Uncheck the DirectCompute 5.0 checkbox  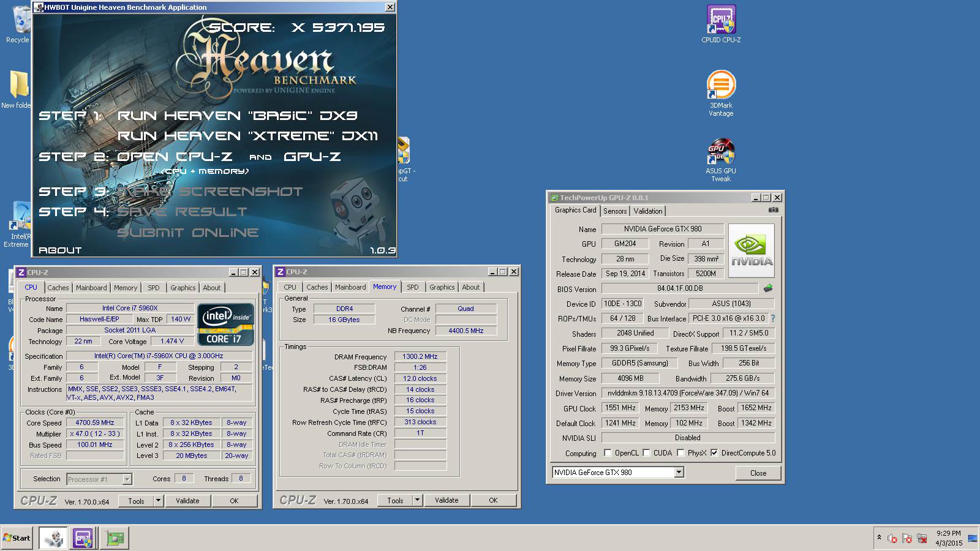[714, 453]
